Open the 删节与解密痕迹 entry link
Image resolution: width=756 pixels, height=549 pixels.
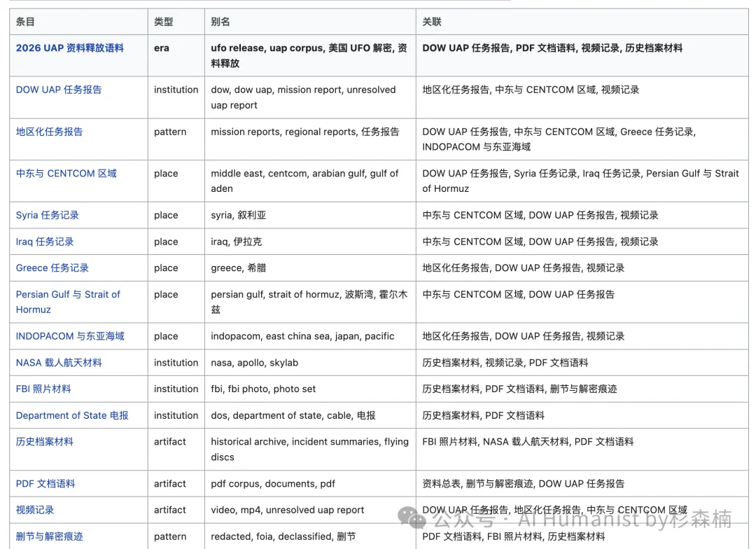[49, 536]
